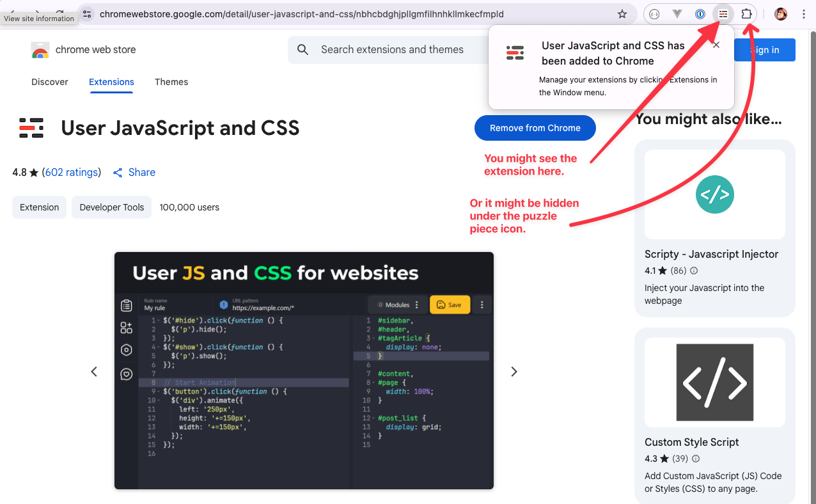
Task: Click the View site information icon
Action: tap(88, 14)
